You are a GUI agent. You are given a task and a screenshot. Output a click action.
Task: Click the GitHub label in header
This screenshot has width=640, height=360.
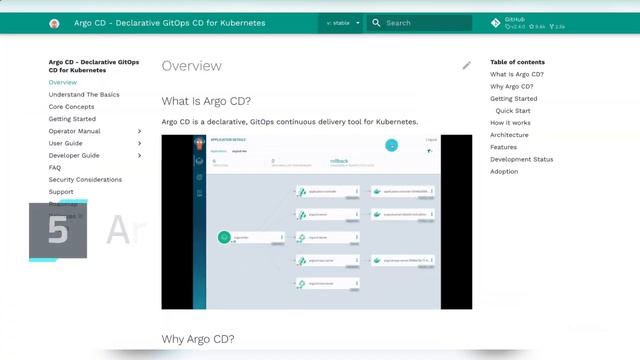click(514, 20)
